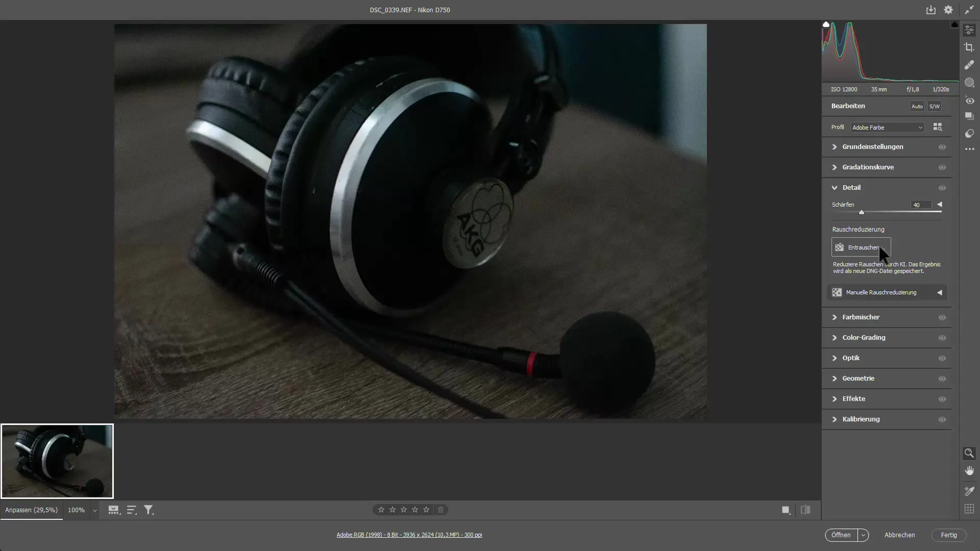Select the Crop tool

tap(969, 47)
